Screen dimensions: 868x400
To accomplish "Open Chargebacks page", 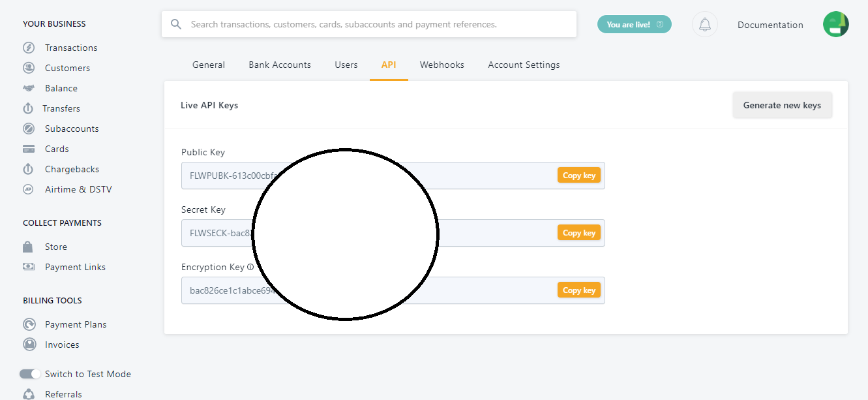I will tap(72, 169).
